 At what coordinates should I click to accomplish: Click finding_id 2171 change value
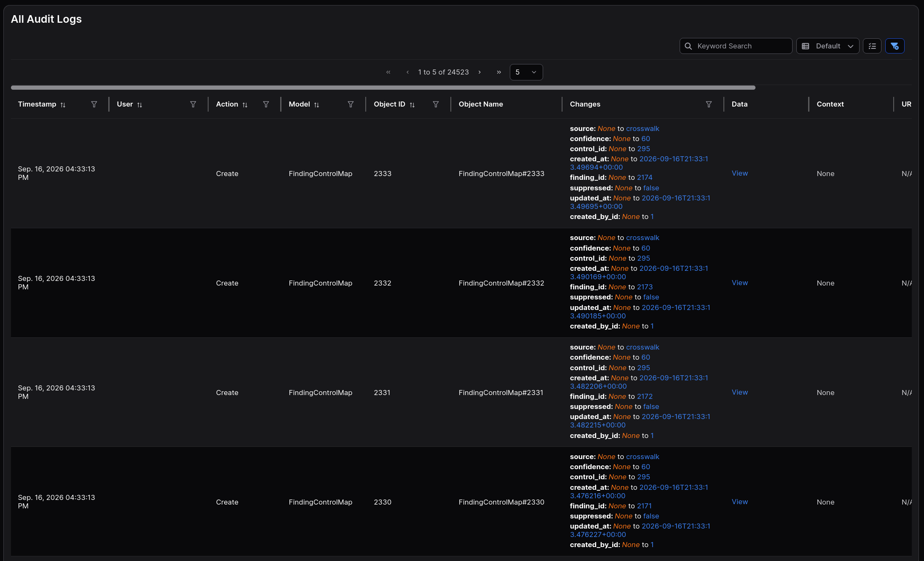click(644, 506)
